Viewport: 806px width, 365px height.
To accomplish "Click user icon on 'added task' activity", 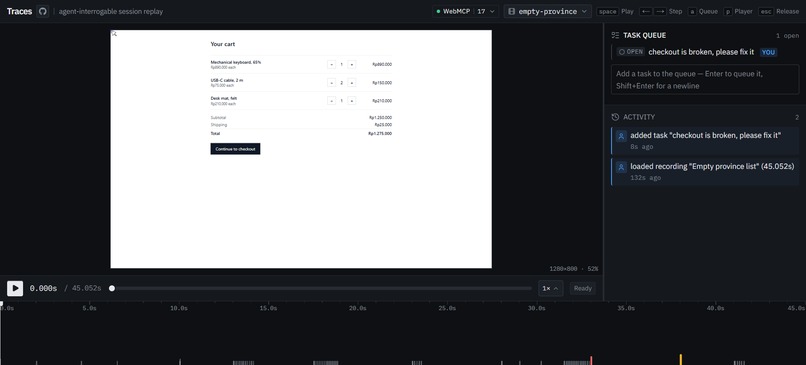I will click(x=621, y=136).
